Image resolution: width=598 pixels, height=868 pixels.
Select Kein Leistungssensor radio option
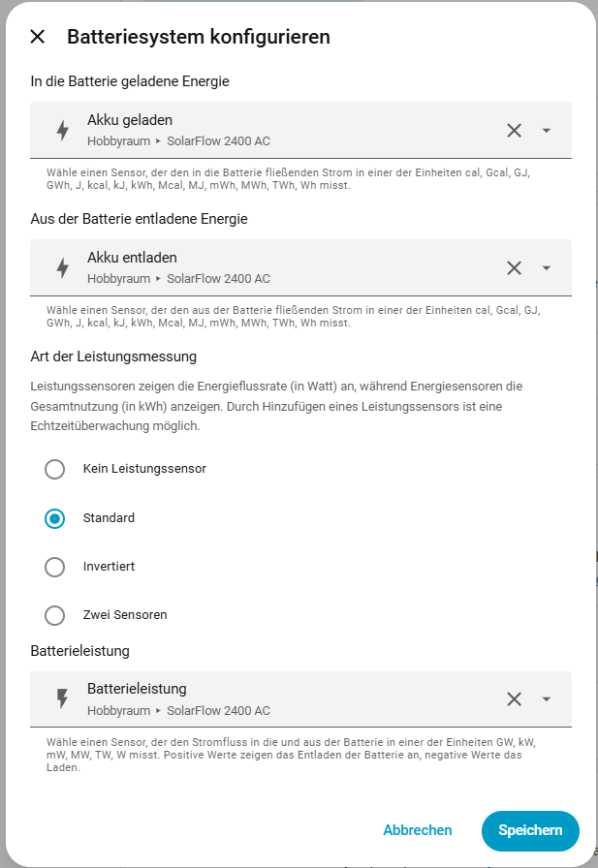(x=55, y=469)
